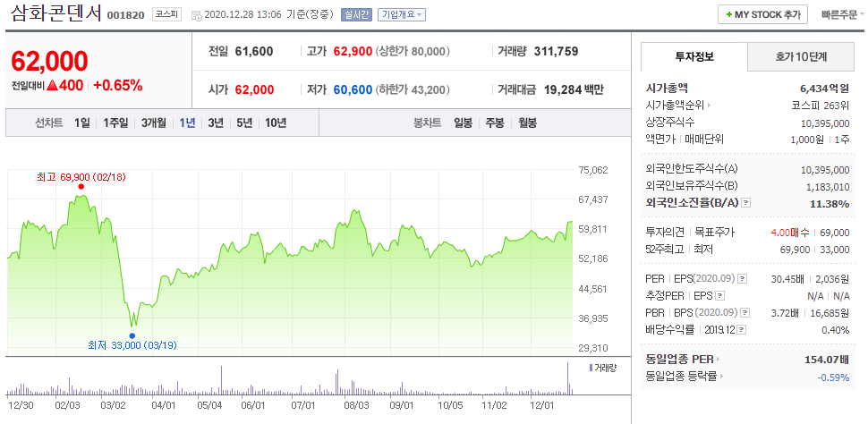Toggle the 실시간 real-time button
The image size is (868, 424).
point(357,15)
